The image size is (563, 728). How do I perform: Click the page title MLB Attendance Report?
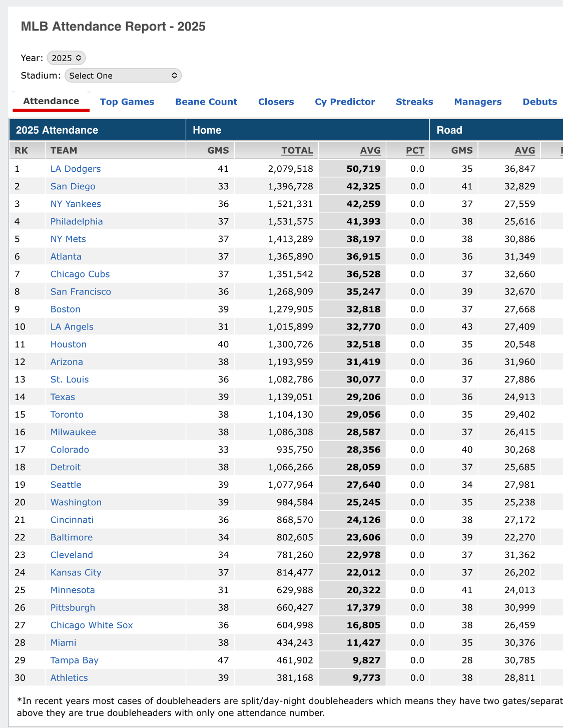[113, 27]
